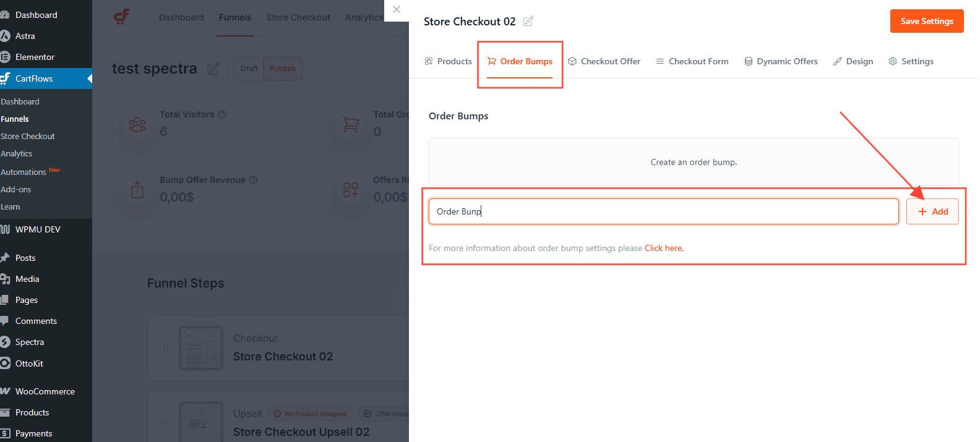Edit the 'test spectra' funnel name pencil
This screenshot has width=980, height=442.
(x=213, y=69)
